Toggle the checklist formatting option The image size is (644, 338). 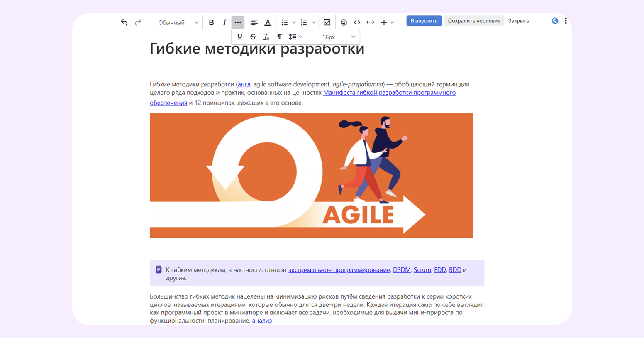[327, 22]
